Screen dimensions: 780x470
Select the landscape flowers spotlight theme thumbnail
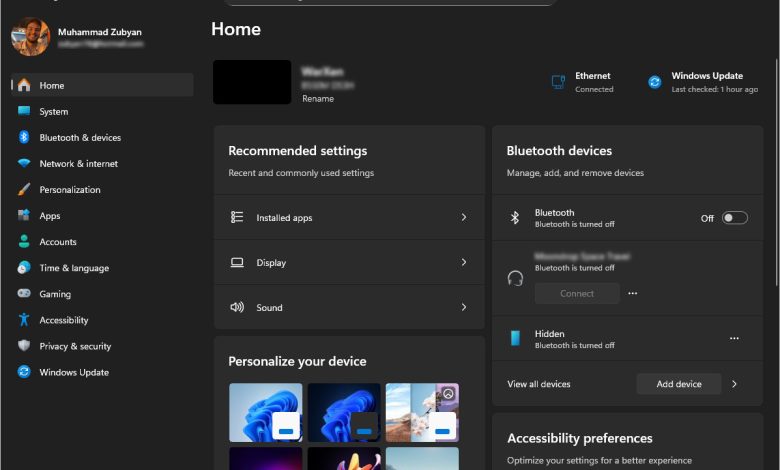tap(422, 412)
